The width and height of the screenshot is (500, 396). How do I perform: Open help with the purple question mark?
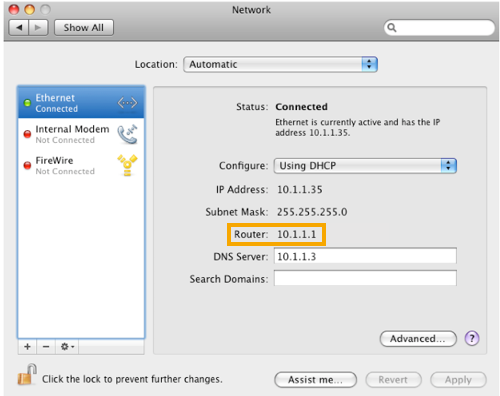click(472, 339)
